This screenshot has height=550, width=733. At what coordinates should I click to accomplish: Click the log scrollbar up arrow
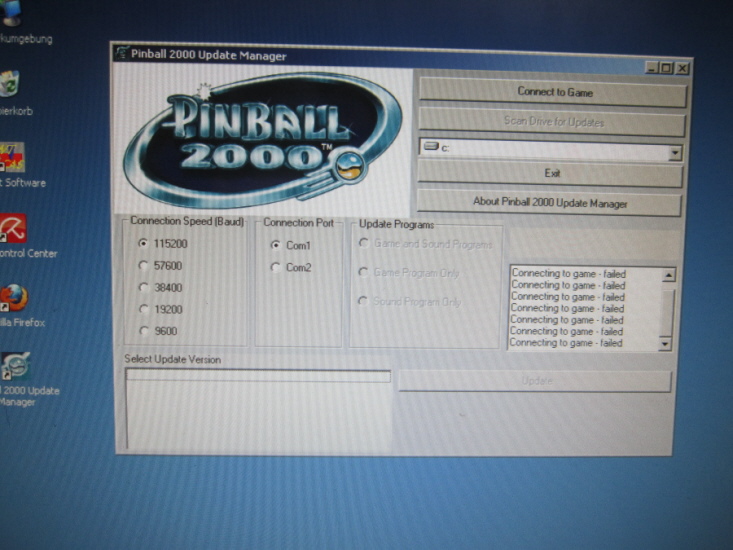click(669, 275)
